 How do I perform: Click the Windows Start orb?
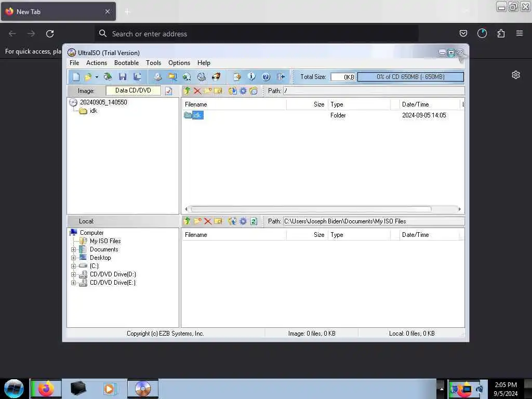click(14, 389)
